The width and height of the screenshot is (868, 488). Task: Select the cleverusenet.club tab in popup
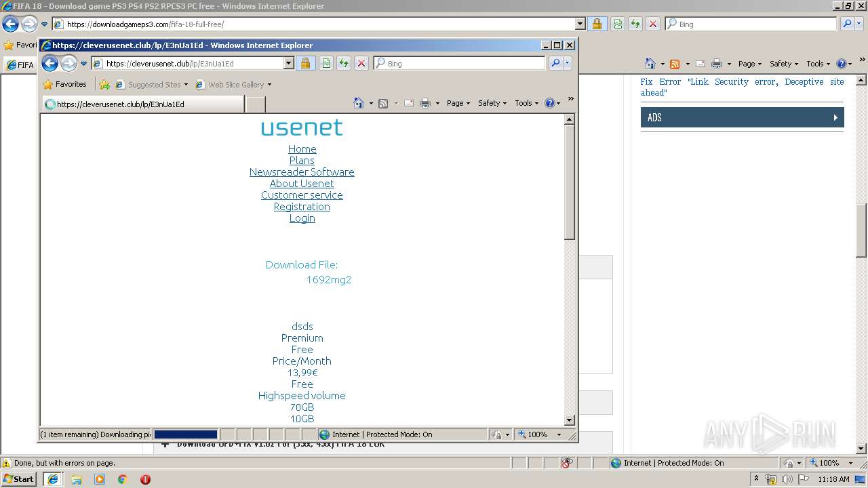pyautogui.click(x=142, y=104)
